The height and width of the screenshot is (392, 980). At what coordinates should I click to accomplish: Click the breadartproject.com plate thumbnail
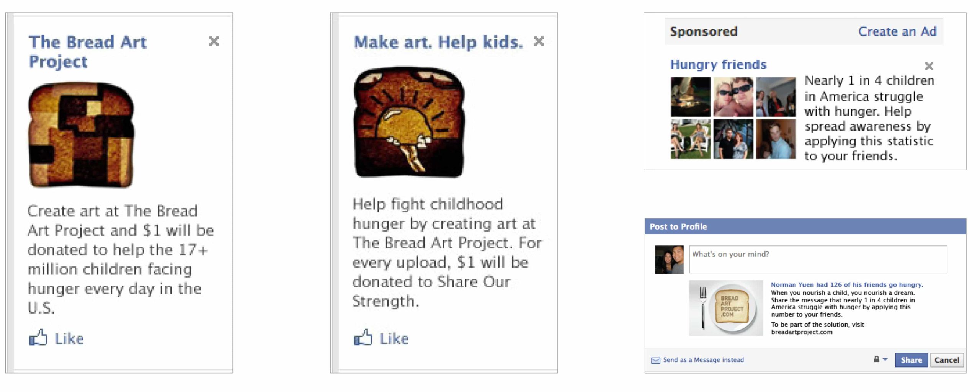coord(726,308)
